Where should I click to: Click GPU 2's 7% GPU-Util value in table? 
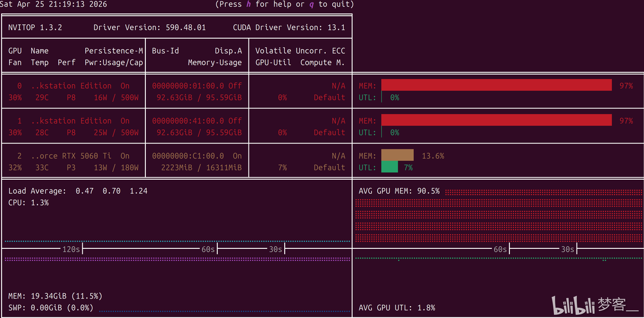[282, 167]
